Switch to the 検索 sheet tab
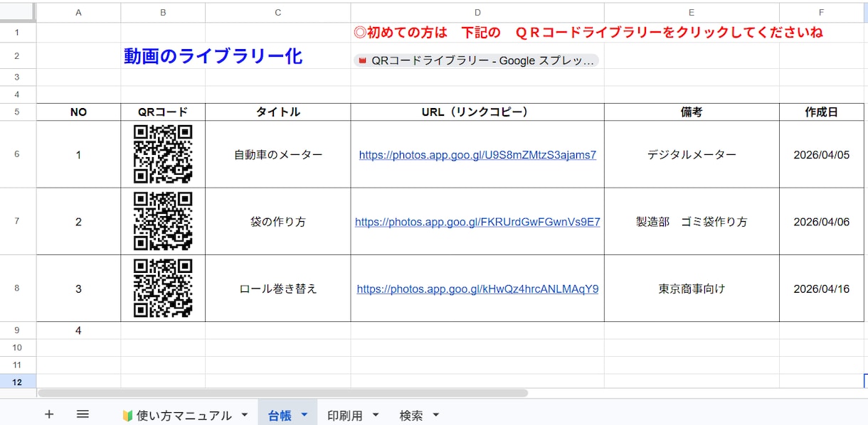This screenshot has height=425, width=868. point(411,415)
